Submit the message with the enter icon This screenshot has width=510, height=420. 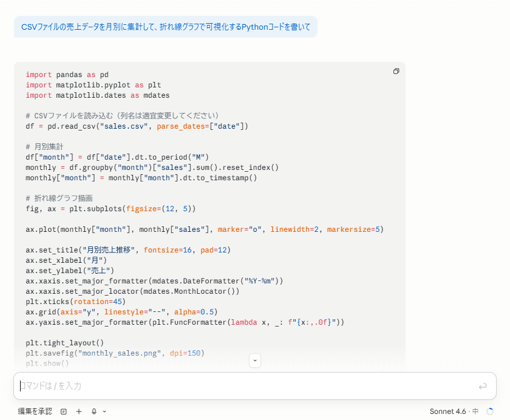click(x=483, y=386)
